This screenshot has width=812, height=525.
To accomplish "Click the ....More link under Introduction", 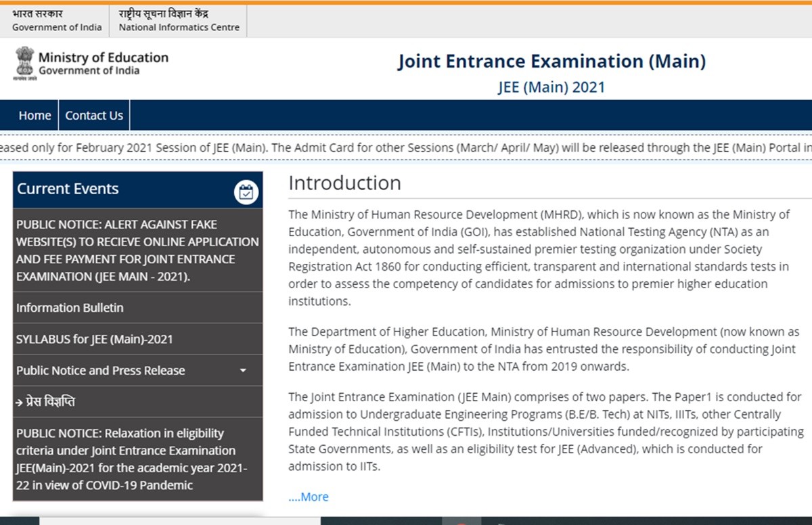I will coord(309,497).
